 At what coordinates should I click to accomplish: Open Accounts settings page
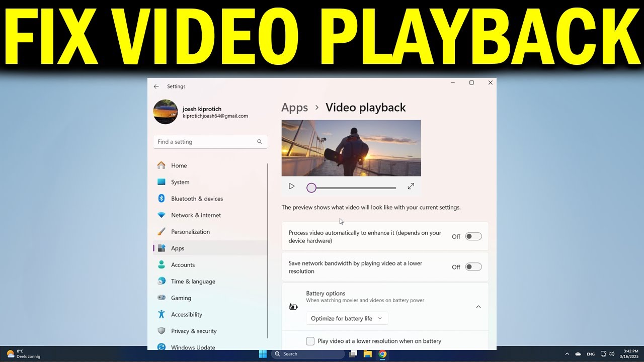210,265
